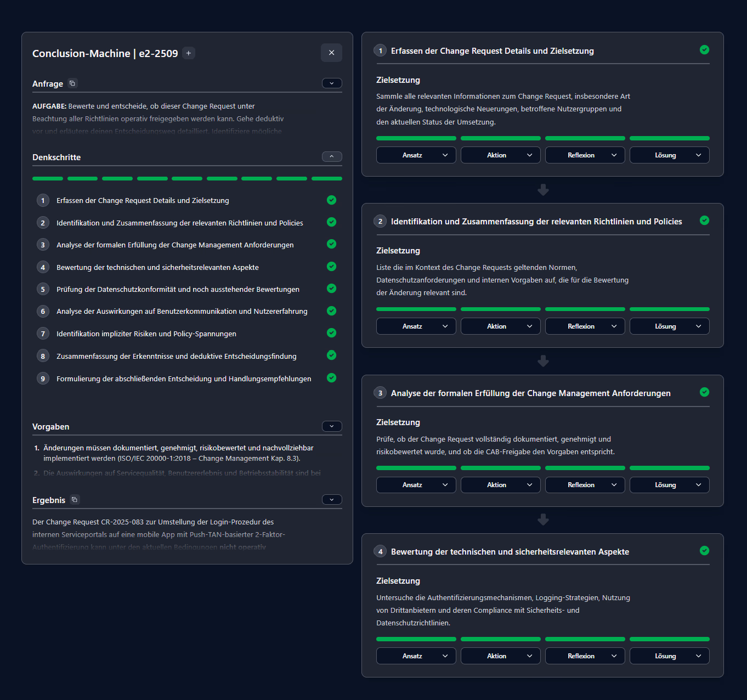The height and width of the screenshot is (700, 747).
Task: Click checkmark beside step 7 implizite Risiken
Action: tap(331, 333)
